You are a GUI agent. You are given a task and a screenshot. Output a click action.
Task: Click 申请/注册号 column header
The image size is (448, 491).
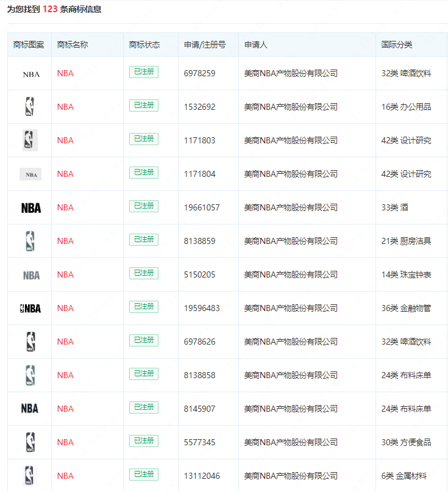point(205,45)
